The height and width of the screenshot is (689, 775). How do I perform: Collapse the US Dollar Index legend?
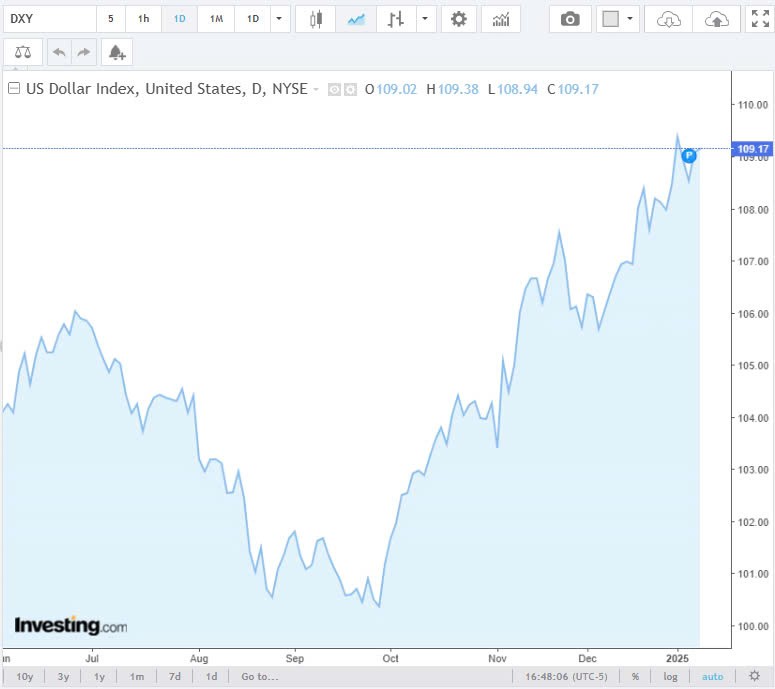(x=14, y=88)
